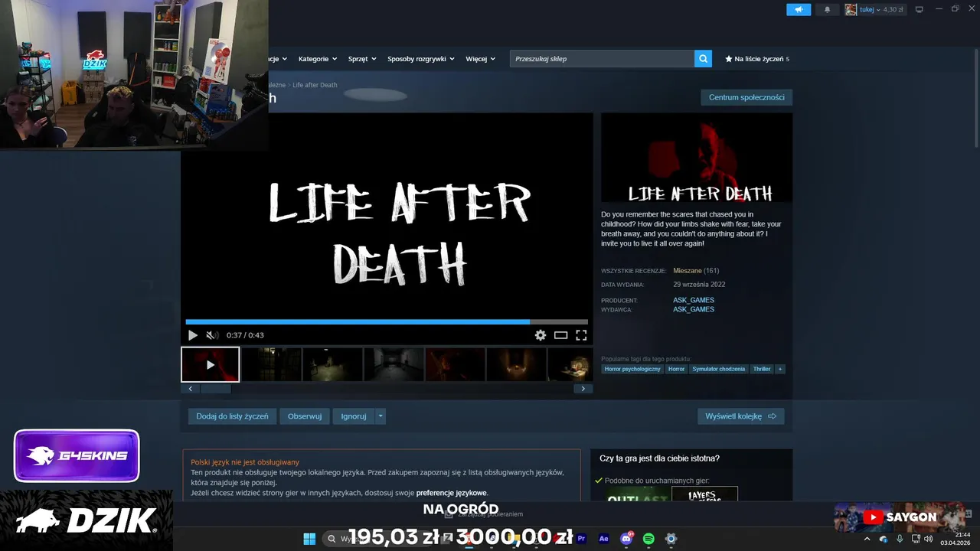Open After Effects from taskbar

point(603,539)
